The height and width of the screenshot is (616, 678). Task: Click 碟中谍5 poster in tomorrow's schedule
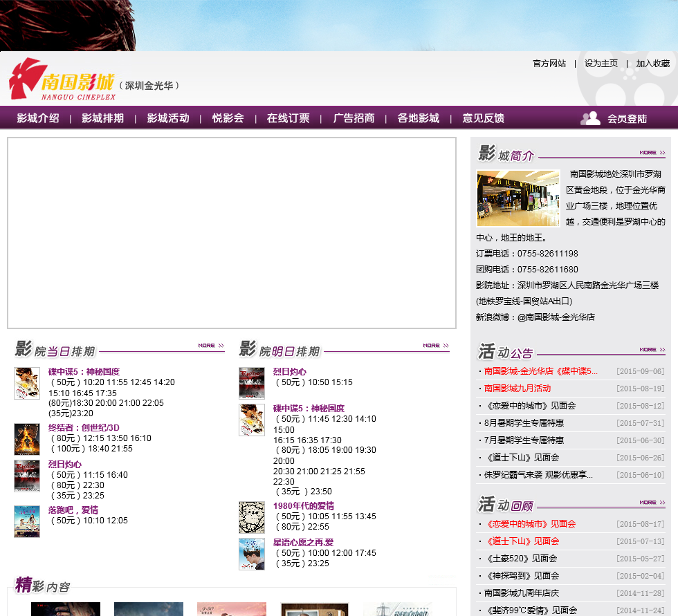coord(252,420)
